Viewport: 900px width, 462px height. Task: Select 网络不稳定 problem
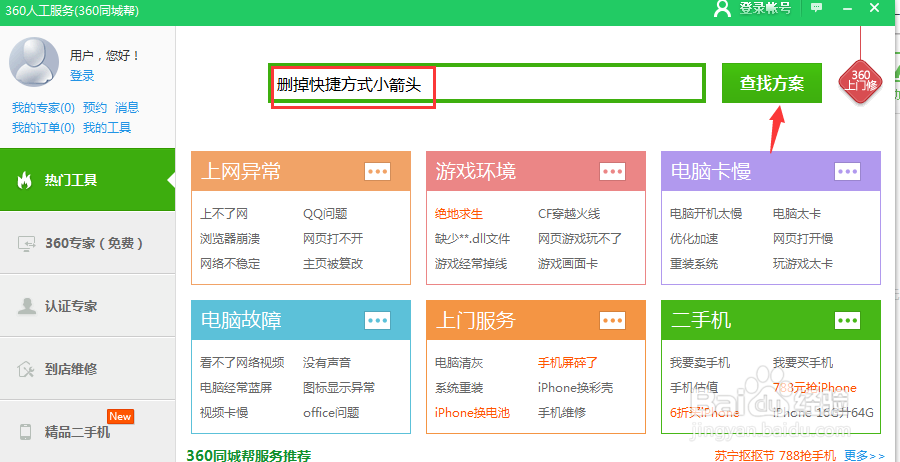click(x=230, y=264)
